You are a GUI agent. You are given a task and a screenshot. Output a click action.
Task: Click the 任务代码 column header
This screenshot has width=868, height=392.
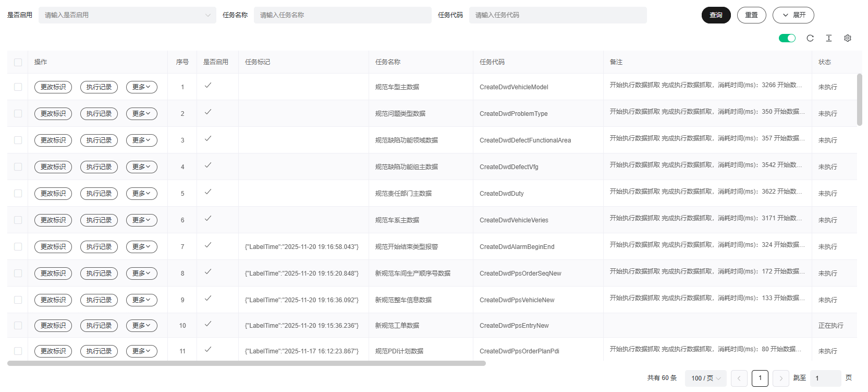pyautogui.click(x=492, y=62)
